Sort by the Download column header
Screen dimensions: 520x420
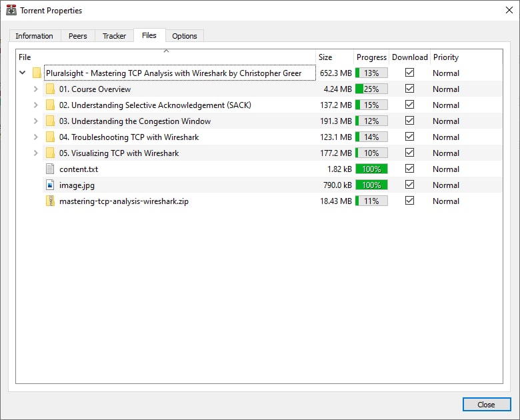coord(410,57)
